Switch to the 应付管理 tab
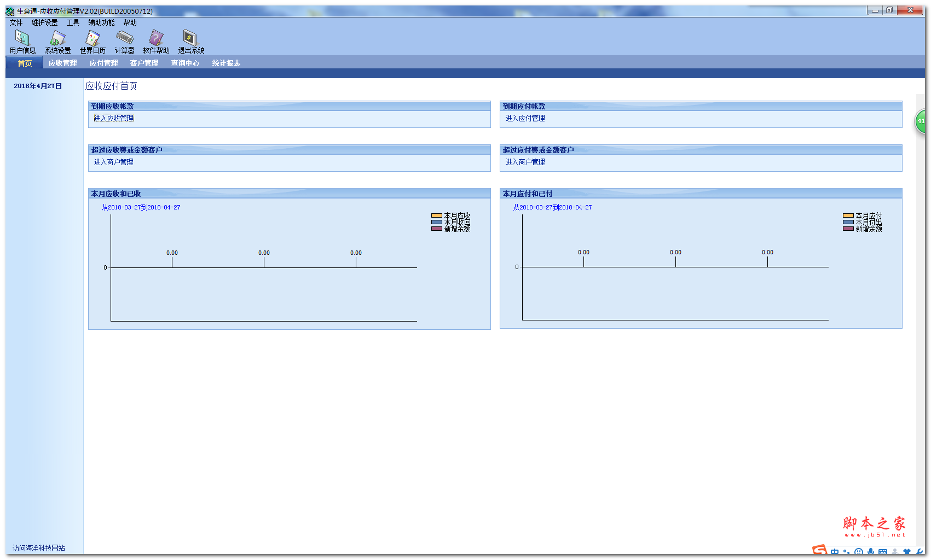 click(x=103, y=63)
